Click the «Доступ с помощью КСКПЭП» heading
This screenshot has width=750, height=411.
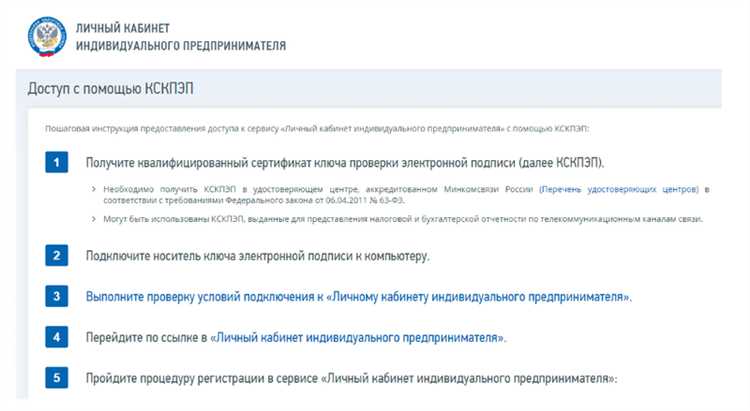click(x=110, y=89)
